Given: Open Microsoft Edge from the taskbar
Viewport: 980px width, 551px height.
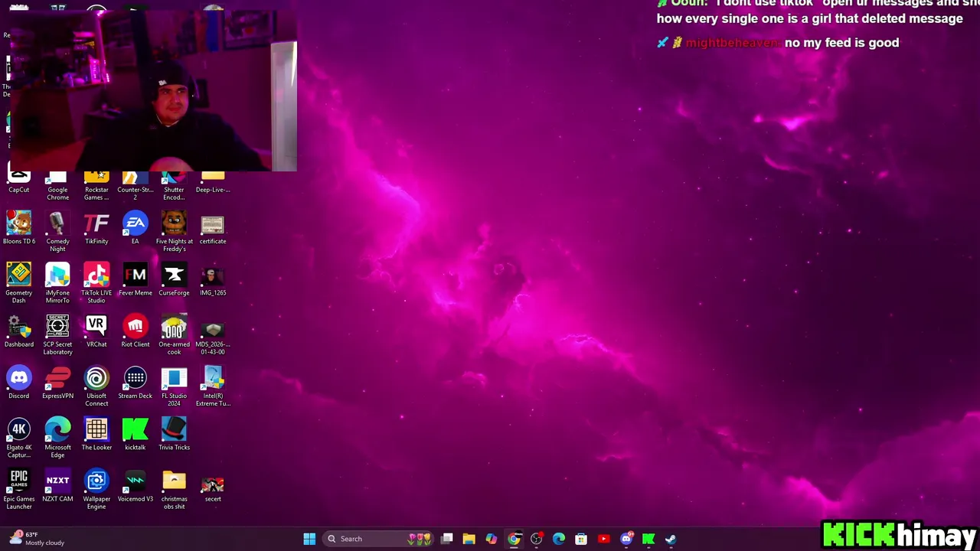Looking at the screenshot, I should (x=559, y=539).
